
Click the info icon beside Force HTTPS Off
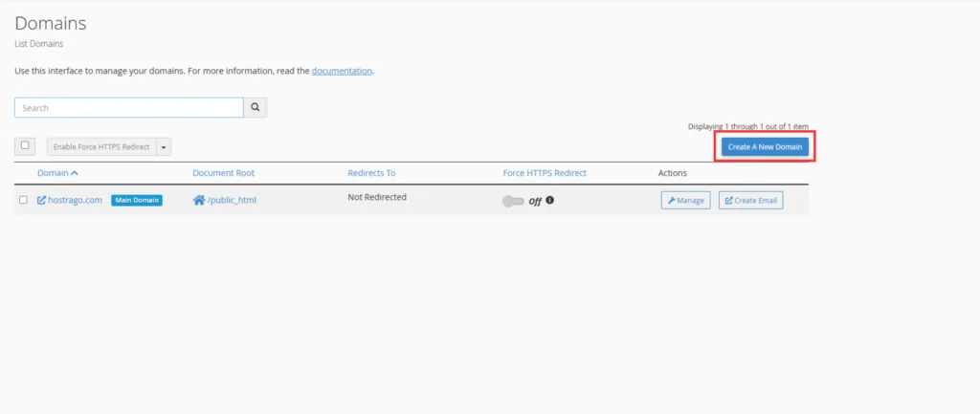550,201
